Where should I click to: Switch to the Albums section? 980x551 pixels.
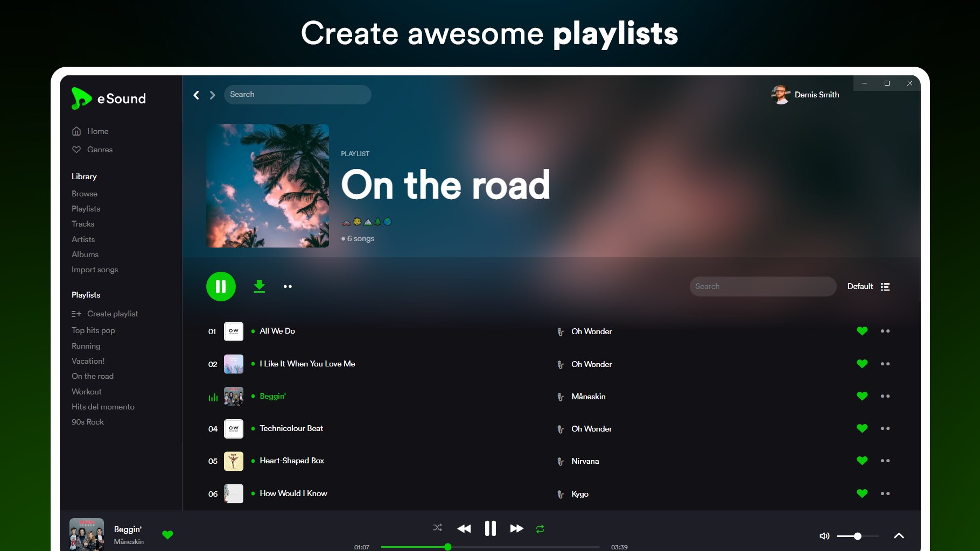[x=85, y=255]
